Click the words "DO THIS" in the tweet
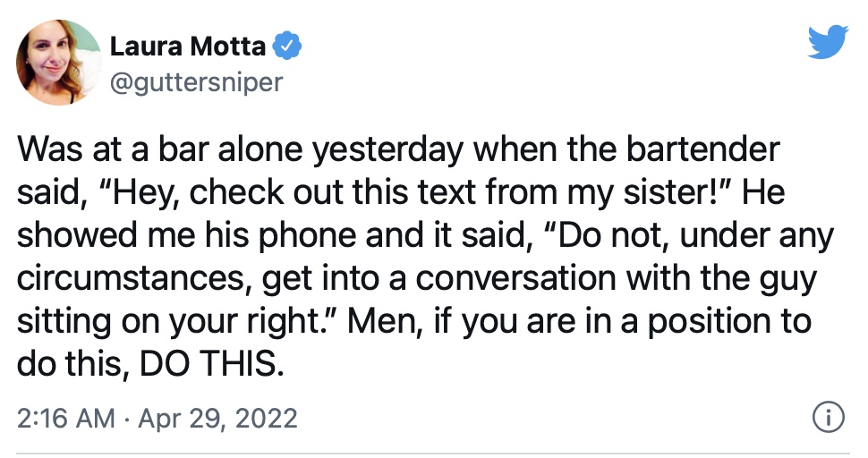The width and height of the screenshot is (868, 458). 208,363
